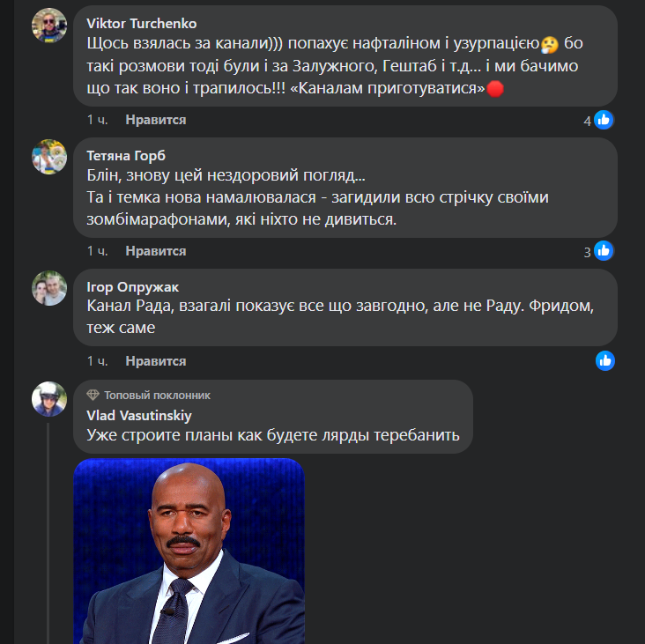This screenshot has height=644, width=645.
Task: Like Ігор Опружак's comment about Канал Рада
Action: pyautogui.click(x=155, y=361)
